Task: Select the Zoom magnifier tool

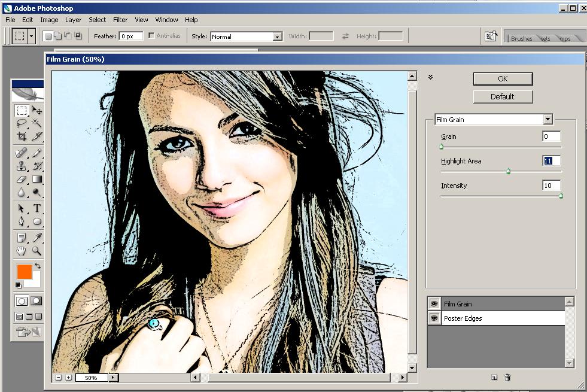Action: tap(37, 251)
